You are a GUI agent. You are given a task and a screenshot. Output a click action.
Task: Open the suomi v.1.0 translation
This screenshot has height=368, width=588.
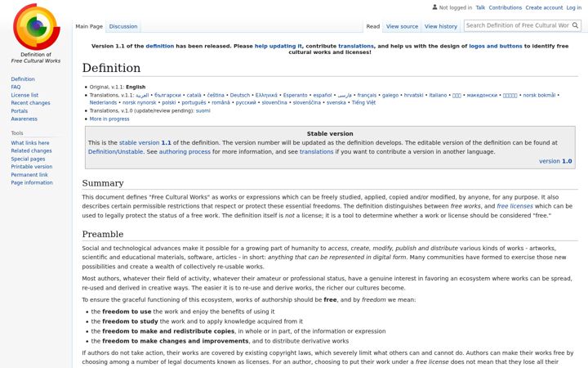[x=203, y=110]
